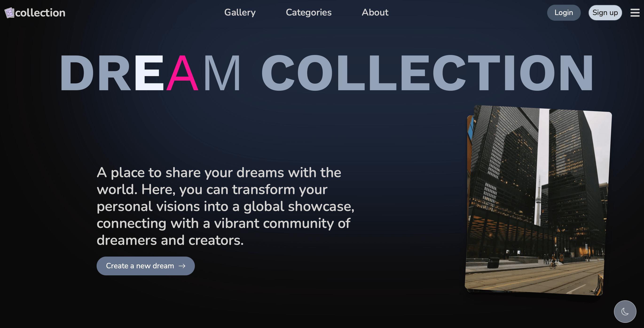The width and height of the screenshot is (644, 328).
Task: Click the white letter E in DREAM
Action: (149, 73)
